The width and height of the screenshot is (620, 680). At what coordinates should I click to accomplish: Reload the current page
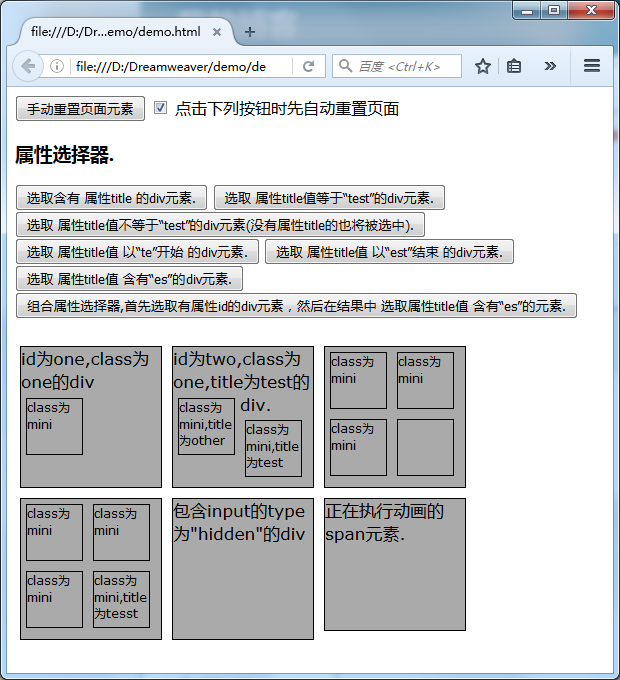pos(309,66)
